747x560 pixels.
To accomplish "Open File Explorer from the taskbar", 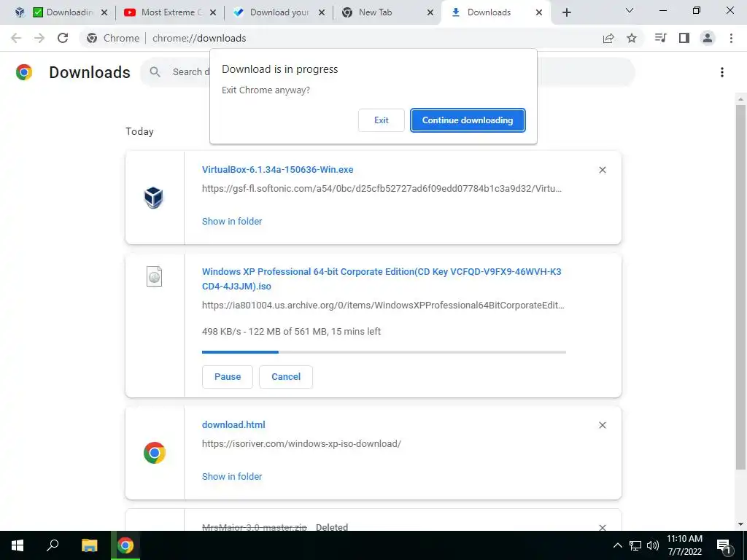I will (x=89, y=545).
